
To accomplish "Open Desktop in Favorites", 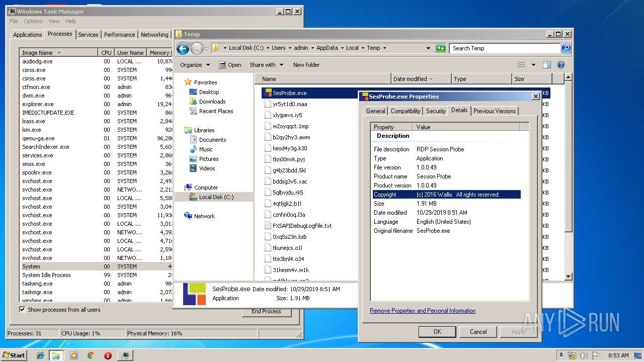I will click(x=209, y=92).
